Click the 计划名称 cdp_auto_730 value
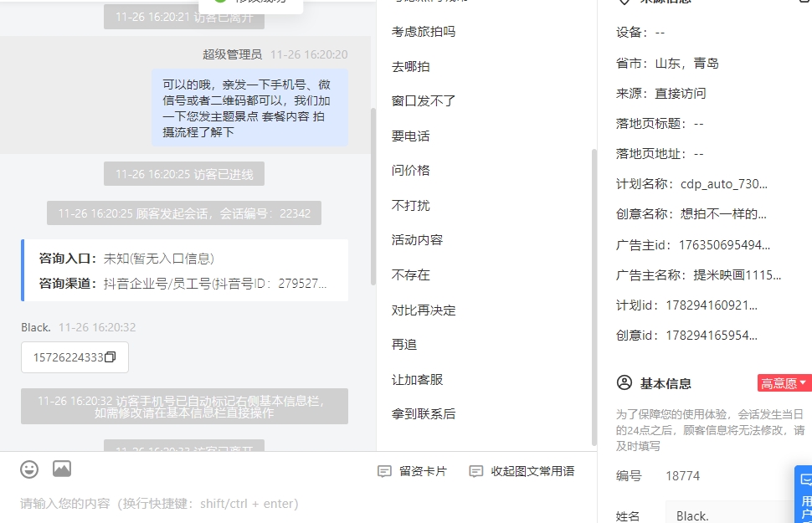The height and width of the screenshot is (523, 812). click(723, 184)
